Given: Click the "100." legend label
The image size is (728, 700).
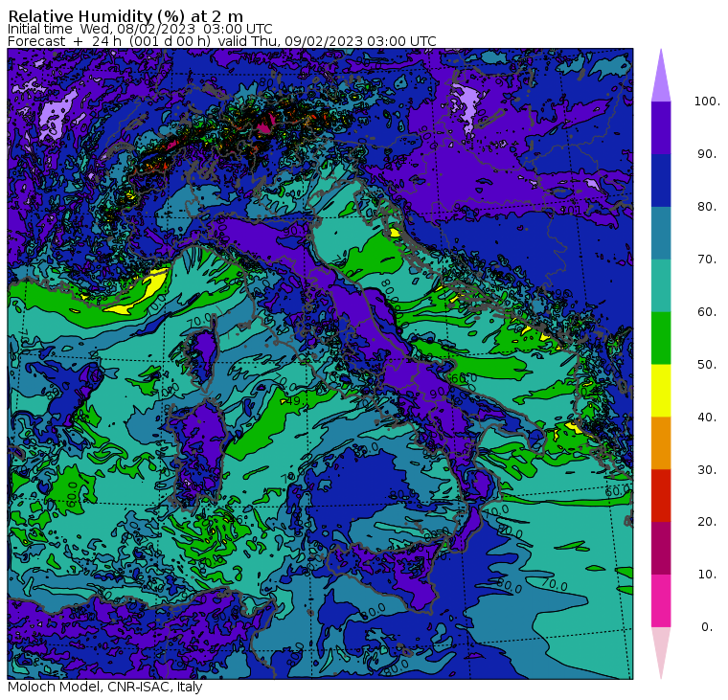Looking at the screenshot, I should click(x=707, y=102).
